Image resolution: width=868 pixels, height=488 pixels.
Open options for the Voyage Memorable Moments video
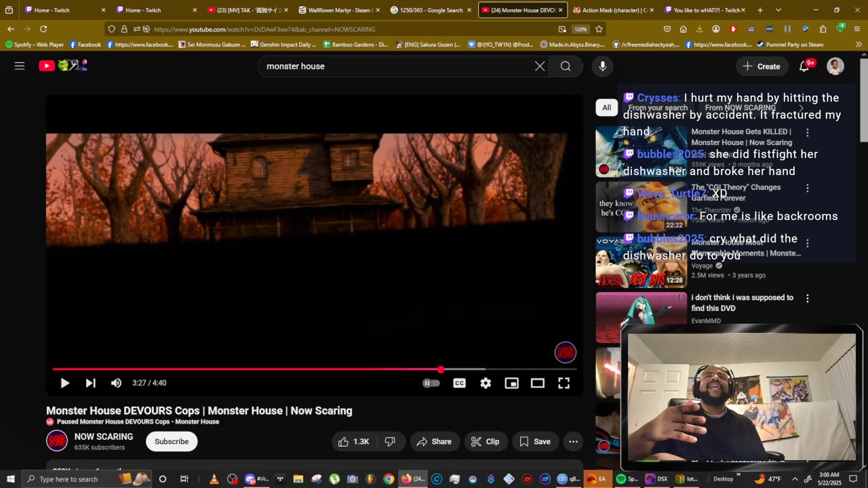(807, 243)
